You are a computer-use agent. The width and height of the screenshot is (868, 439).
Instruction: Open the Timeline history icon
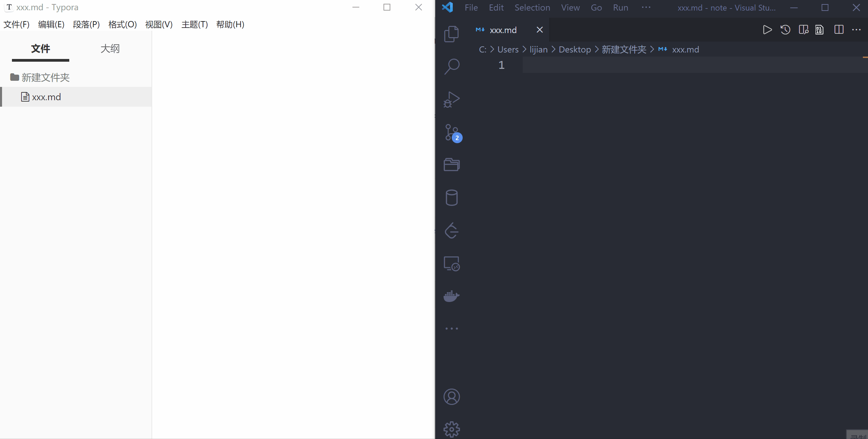tap(785, 30)
